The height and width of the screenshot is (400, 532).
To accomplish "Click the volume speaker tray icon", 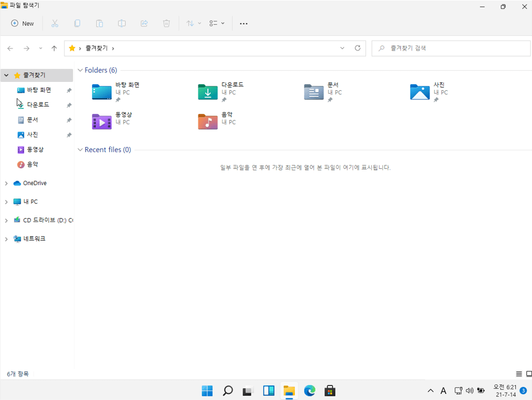I will (x=470, y=391).
